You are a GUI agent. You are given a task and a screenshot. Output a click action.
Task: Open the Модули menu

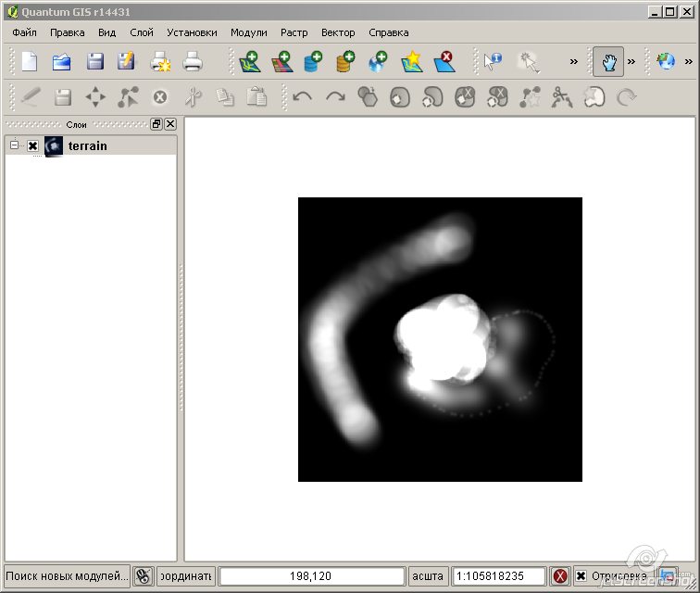point(249,32)
